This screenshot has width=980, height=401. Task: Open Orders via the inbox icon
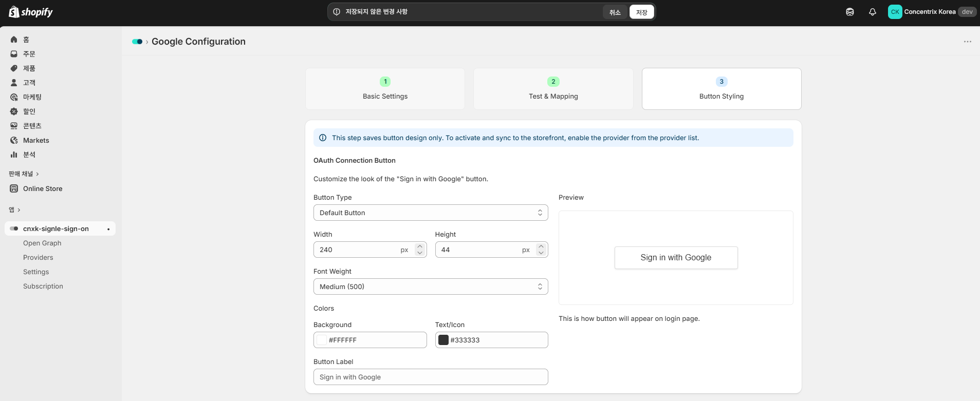[14, 54]
